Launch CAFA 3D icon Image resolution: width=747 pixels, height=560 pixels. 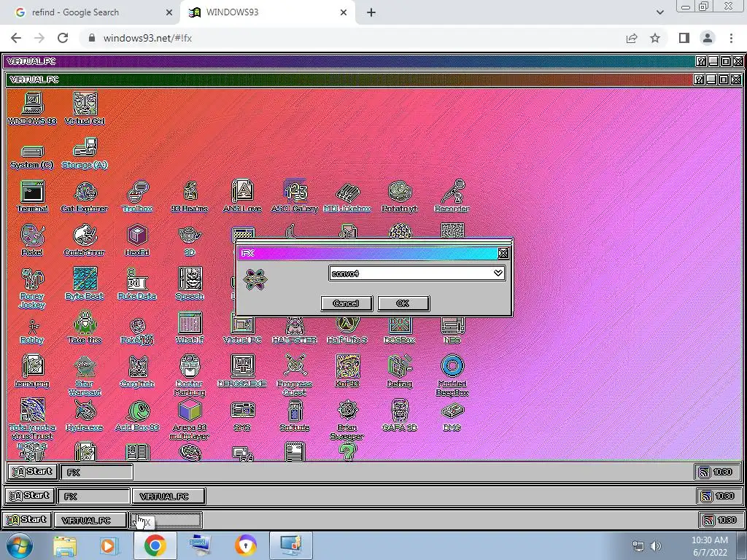(399, 415)
